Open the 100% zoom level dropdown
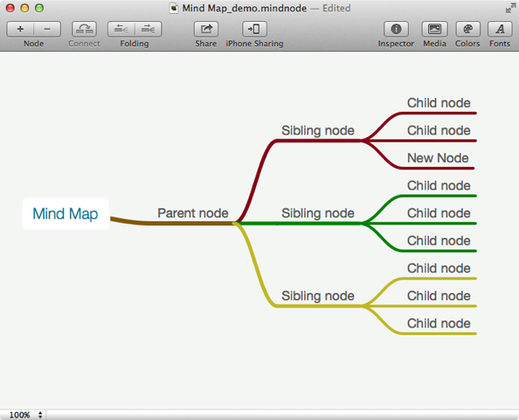This screenshot has width=519, height=420. coord(26,414)
